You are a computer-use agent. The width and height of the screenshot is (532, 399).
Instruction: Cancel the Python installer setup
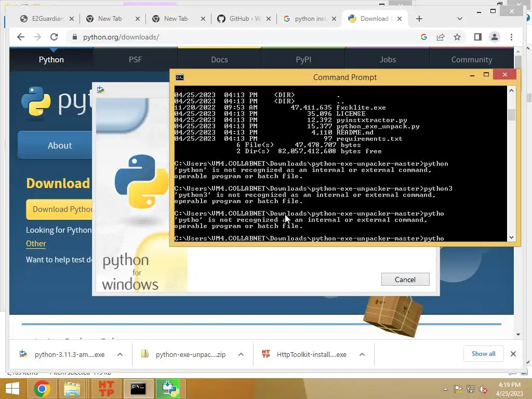pos(405,279)
